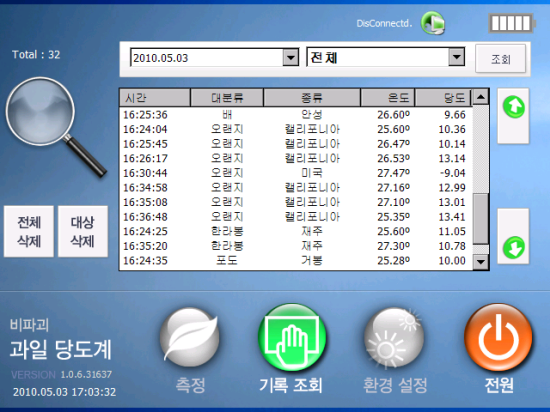Click the table vertical scrollbar thumb
Screen dimensions: 550x412
(x=481, y=218)
